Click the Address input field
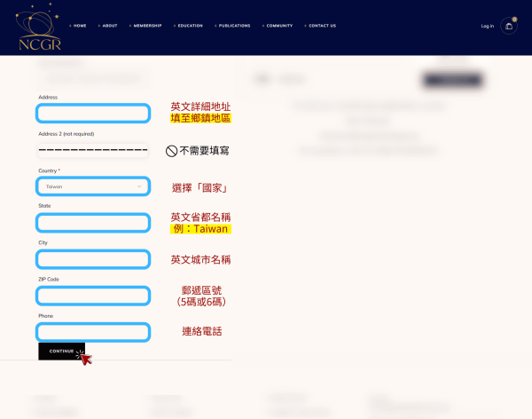 (93, 114)
